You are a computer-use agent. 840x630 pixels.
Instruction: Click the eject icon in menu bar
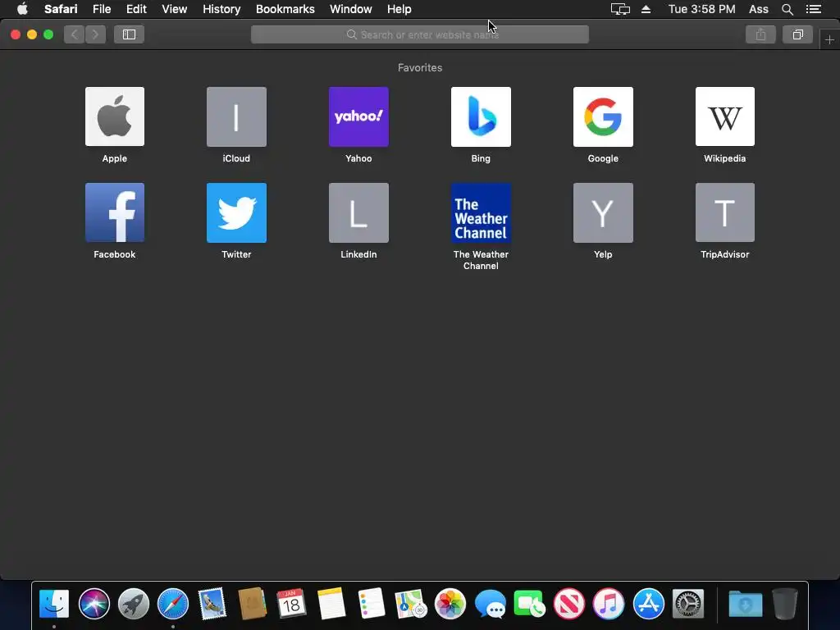(x=646, y=9)
